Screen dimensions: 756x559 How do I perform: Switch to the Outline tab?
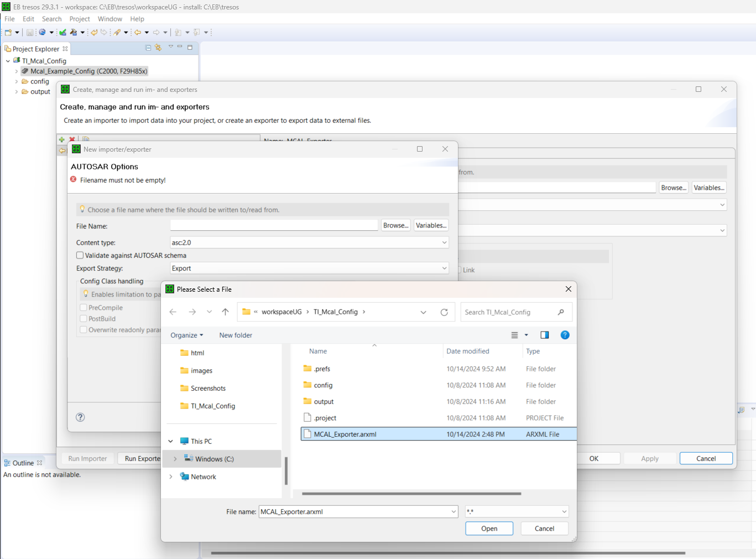22,463
